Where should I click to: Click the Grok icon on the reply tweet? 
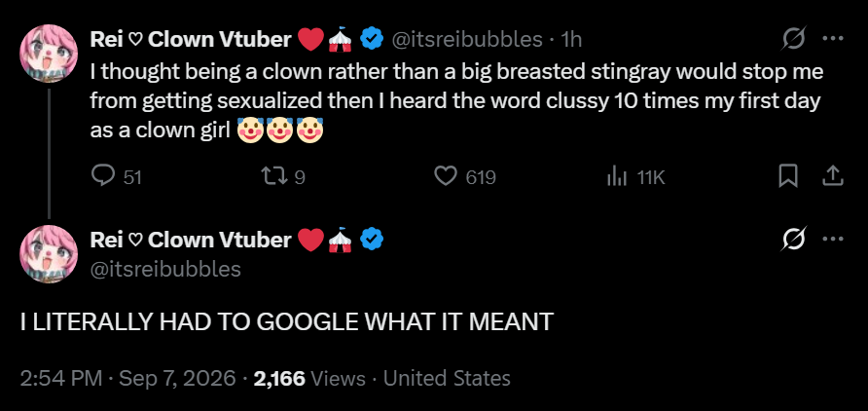794,240
